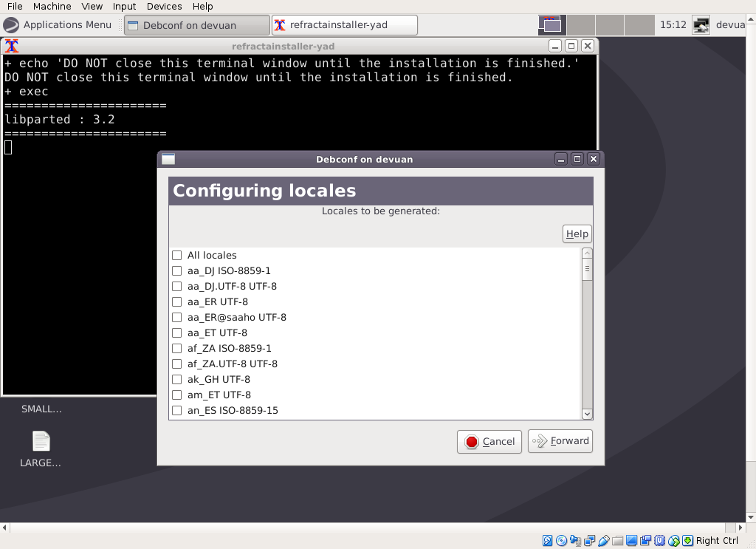Click the network connection tray icon
756x549 pixels.
point(701,25)
